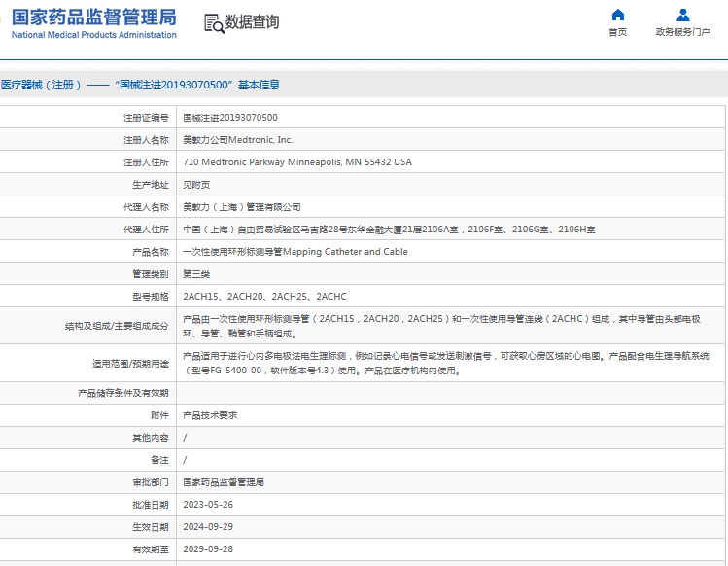Click approving department value 国家药品监督管理局

[224, 482]
